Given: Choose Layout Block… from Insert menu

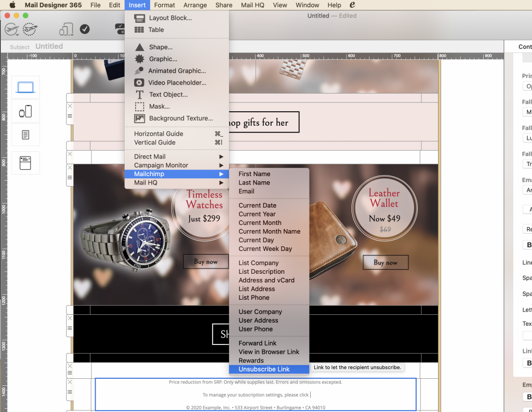Looking at the screenshot, I should pos(177,18).
